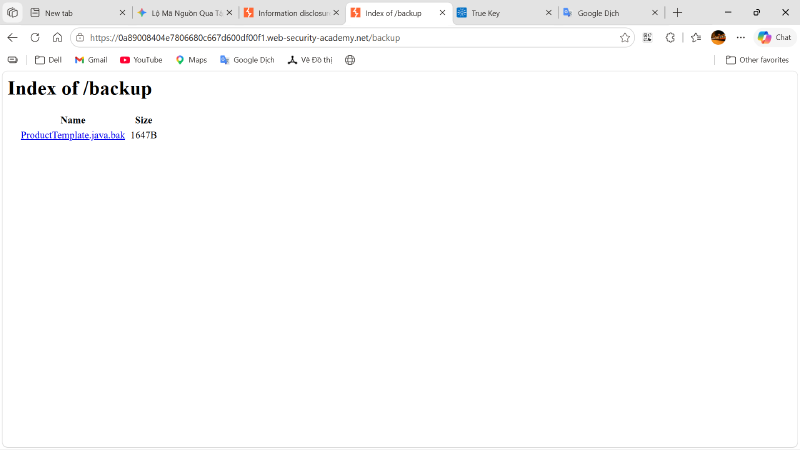
Task: Close the Index of /backup tab
Action: 442,13
